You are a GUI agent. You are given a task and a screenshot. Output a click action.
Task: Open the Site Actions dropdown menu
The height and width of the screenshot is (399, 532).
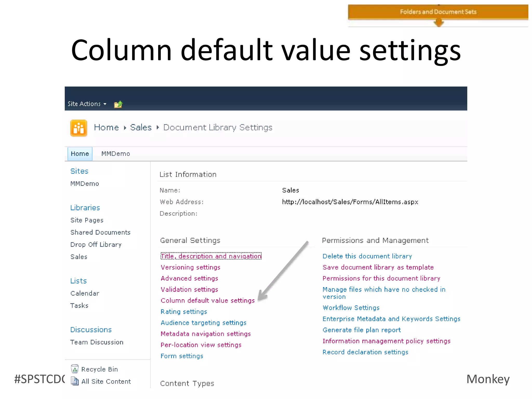87,104
